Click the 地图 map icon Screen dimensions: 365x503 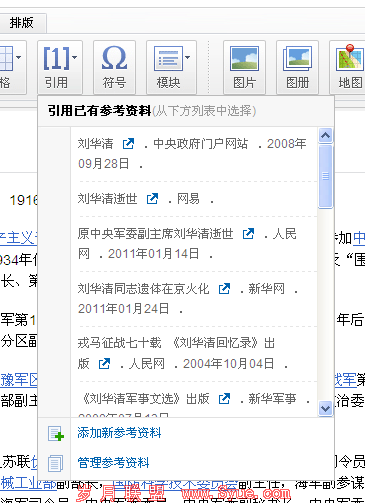click(350, 58)
